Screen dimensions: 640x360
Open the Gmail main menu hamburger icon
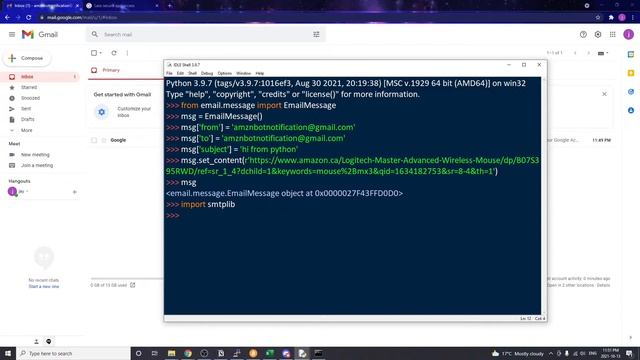coord(12,35)
